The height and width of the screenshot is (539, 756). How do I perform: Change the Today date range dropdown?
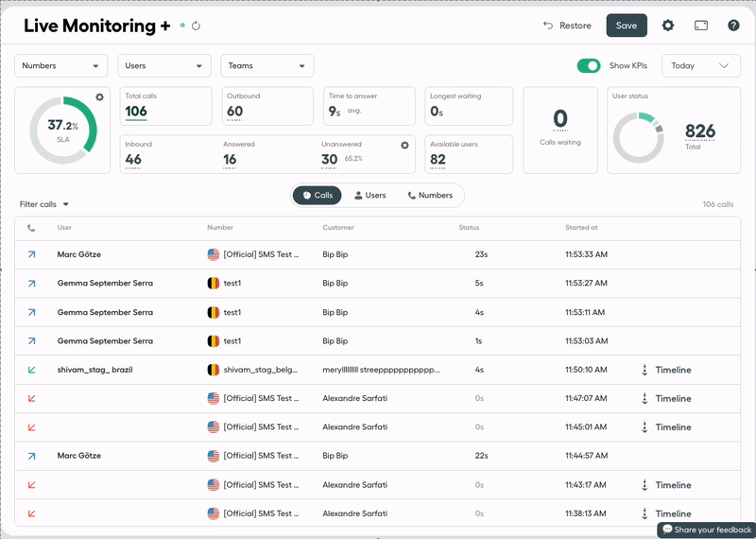pyautogui.click(x=700, y=66)
